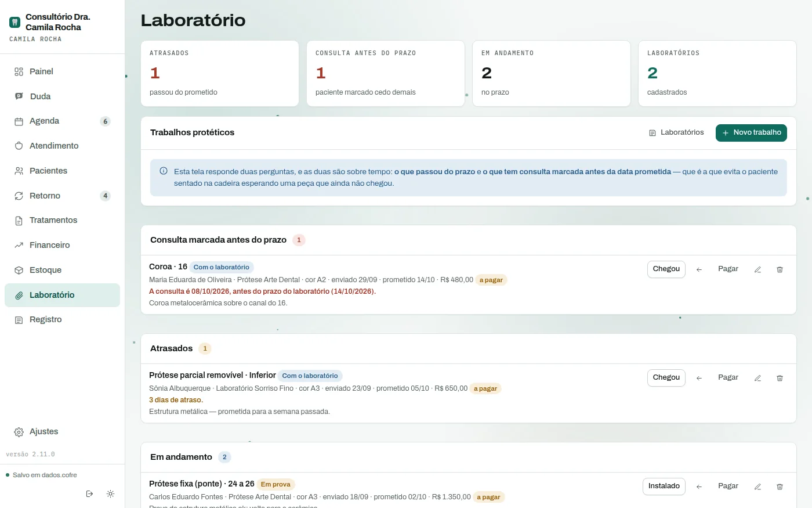Edit Prótese parcial removível with the pencil icon

click(x=757, y=378)
